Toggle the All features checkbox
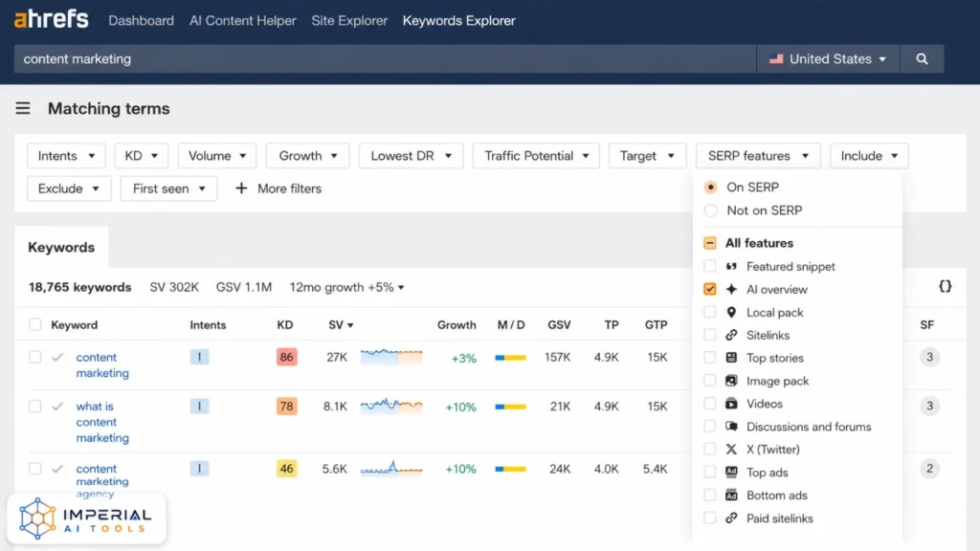Viewport: 980px width, 551px height. point(710,243)
